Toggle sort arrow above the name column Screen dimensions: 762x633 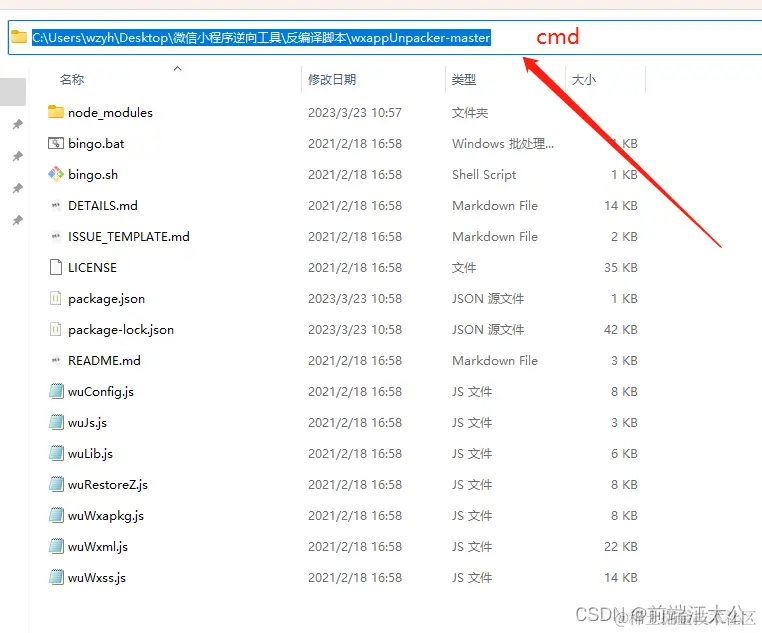point(178,68)
